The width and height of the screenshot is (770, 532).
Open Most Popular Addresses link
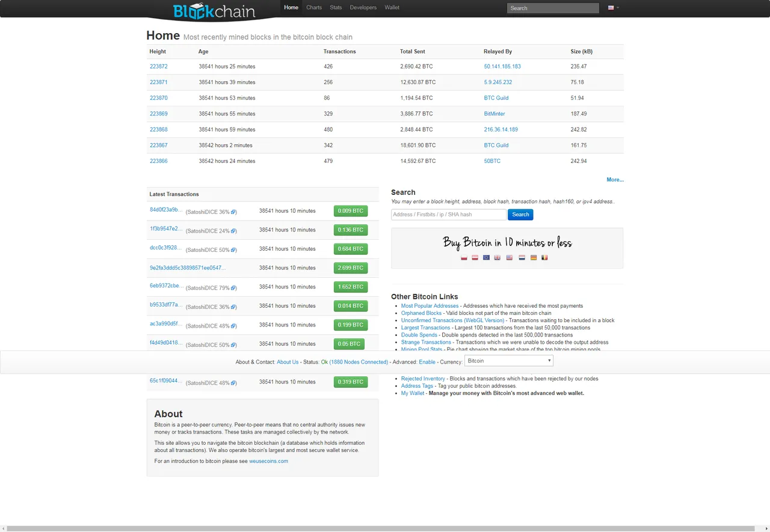pos(430,306)
